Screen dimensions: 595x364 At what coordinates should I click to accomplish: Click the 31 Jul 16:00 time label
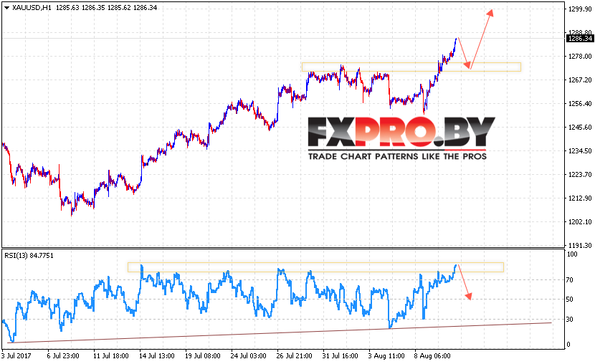341,356
